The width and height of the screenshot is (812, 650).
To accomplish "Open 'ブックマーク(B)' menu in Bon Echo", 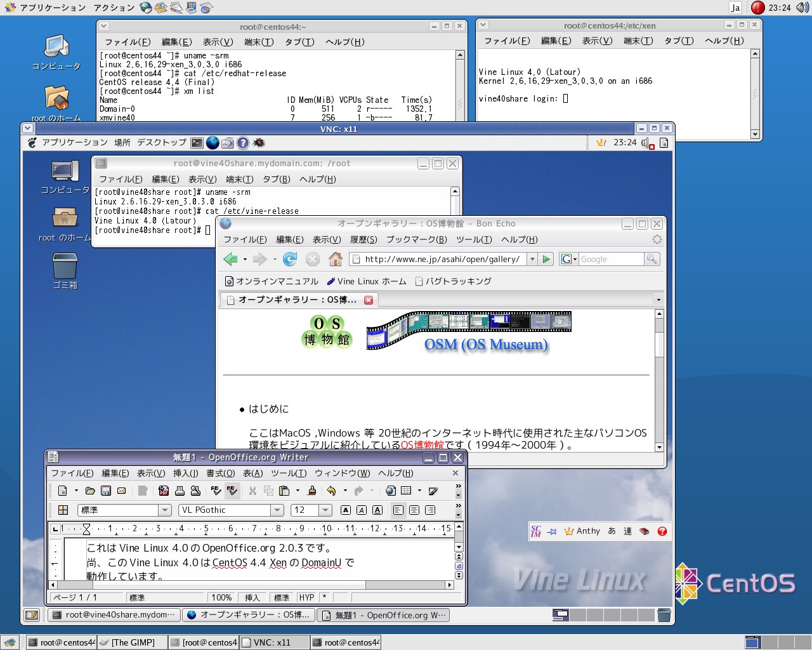I will (x=416, y=239).
